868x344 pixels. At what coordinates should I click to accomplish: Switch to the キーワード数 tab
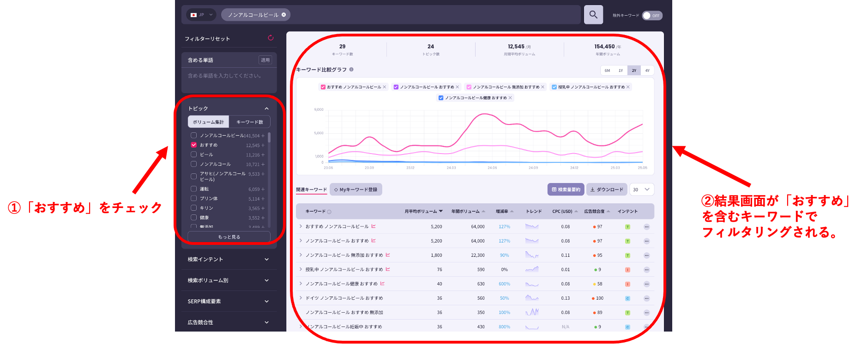pyautogui.click(x=249, y=122)
